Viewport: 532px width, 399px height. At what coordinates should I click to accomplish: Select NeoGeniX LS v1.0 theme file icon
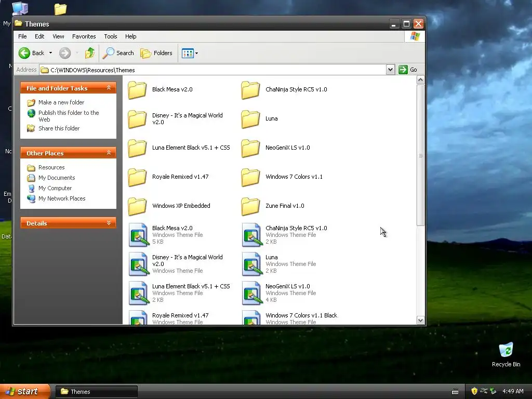click(252, 293)
